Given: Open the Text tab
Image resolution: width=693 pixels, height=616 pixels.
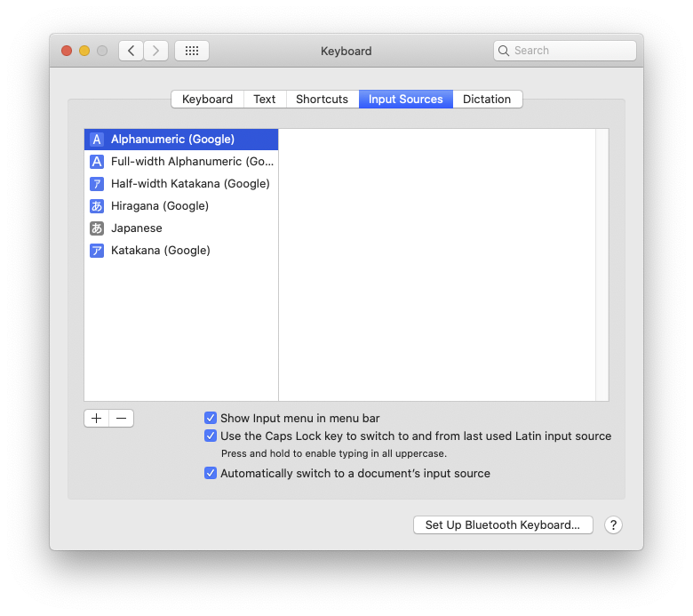Looking at the screenshot, I should [x=265, y=100].
